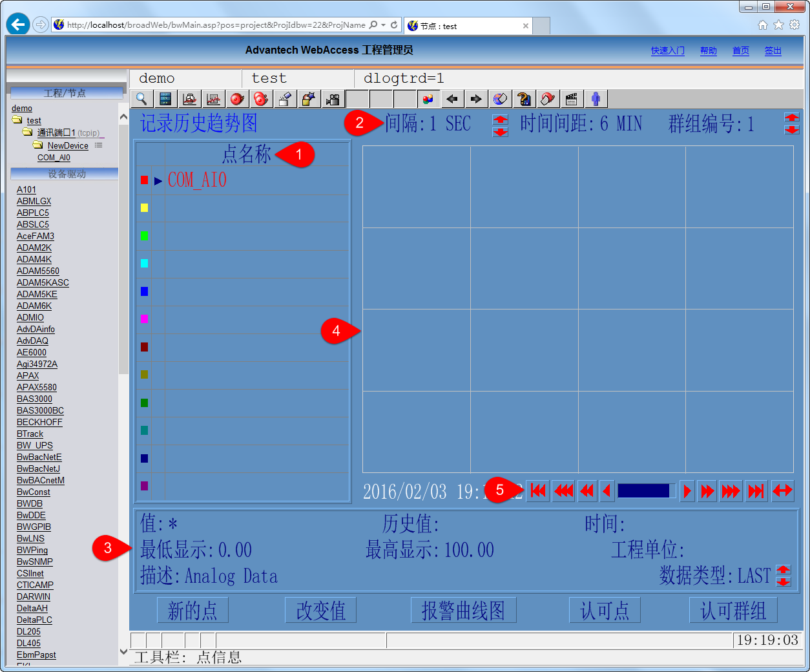Go to previous display with left arrow
Viewport: 810px width, 672px height.
[x=452, y=99]
